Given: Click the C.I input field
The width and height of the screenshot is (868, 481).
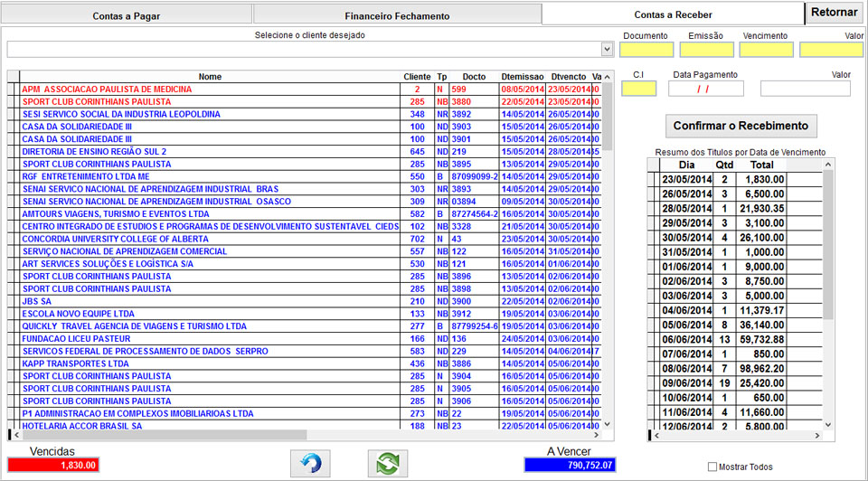Looking at the screenshot, I should coord(639,89).
